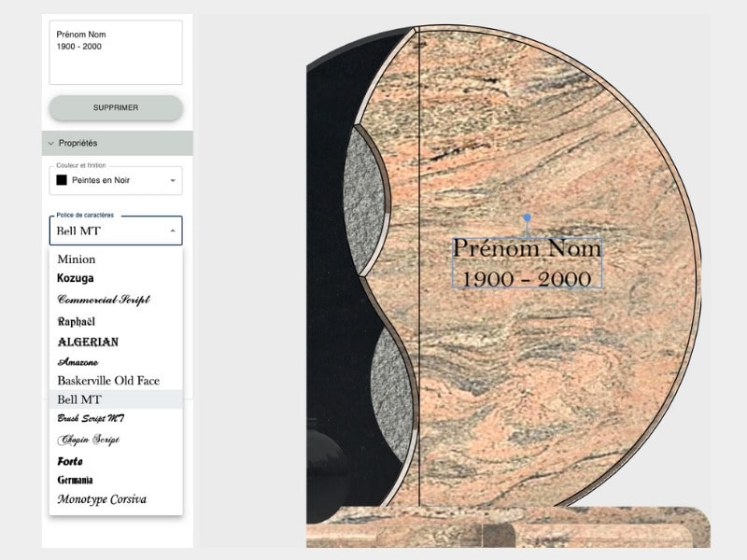The height and width of the screenshot is (560, 747).
Task: Choose the Amazone font
Action: pos(116,362)
